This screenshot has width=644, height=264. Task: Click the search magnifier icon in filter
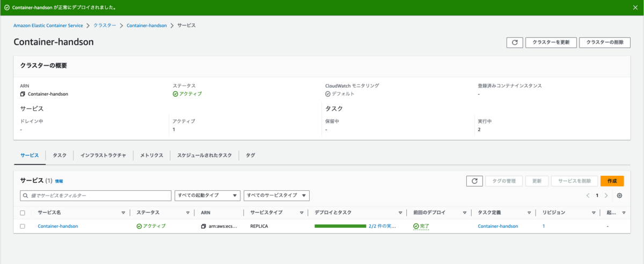coord(25,196)
